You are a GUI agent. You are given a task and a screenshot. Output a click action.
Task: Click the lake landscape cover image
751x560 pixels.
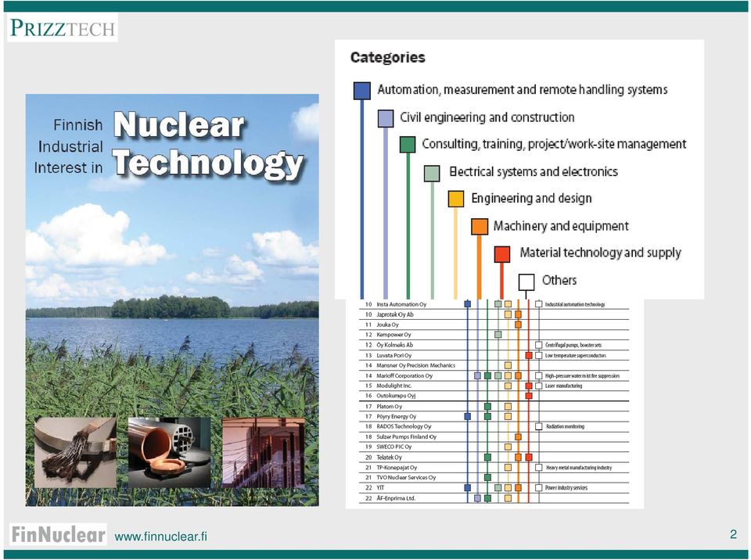click(x=172, y=300)
